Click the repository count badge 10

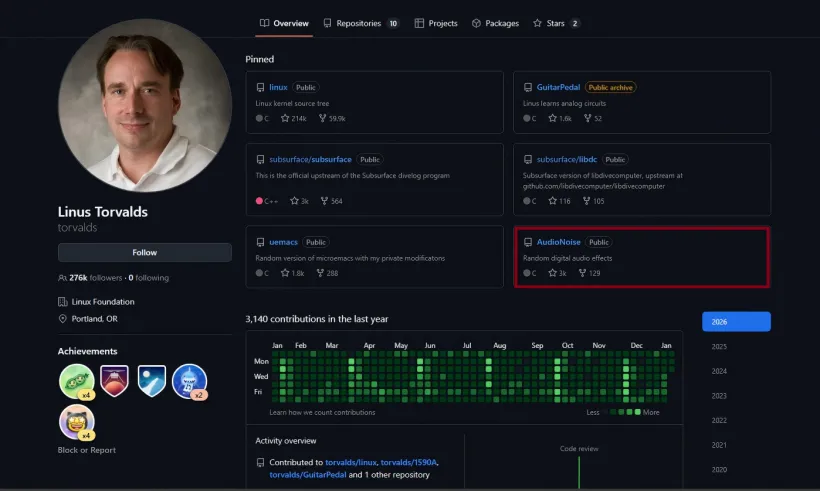pyautogui.click(x=393, y=23)
